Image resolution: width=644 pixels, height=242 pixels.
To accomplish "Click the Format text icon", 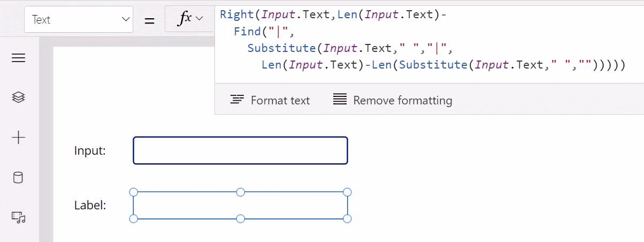I will [x=237, y=100].
